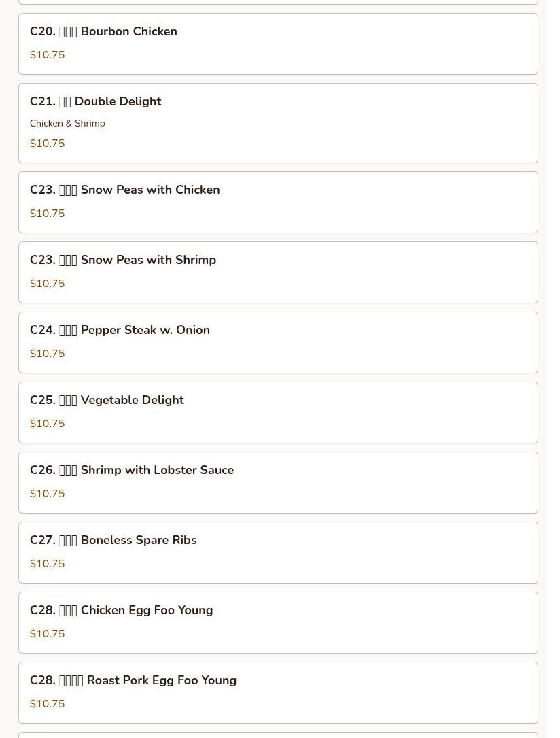Choose Roast Pork Egg Foo Young
This screenshot has height=738, width=560.
point(278,693)
